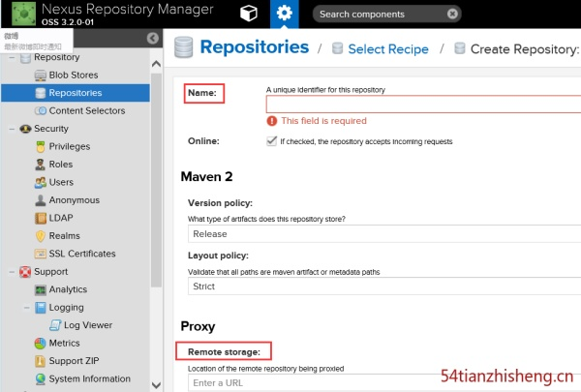The image size is (581, 392).
Task: Select Blob Stores icon in sidebar
Action: [41, 75]
